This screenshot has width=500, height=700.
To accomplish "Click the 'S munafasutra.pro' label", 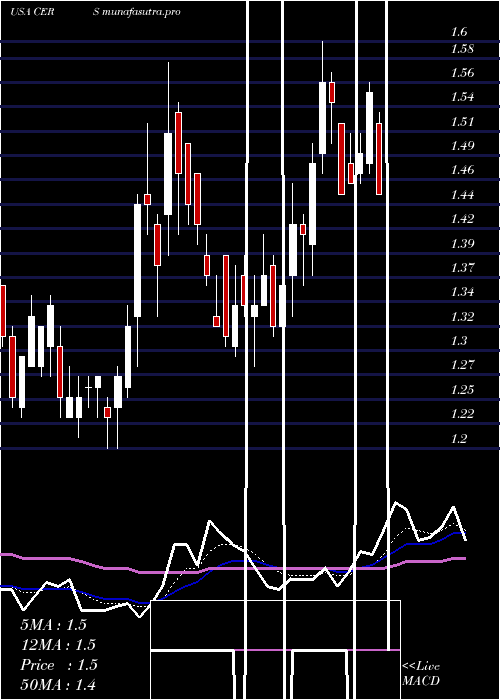I will coord(137,12).
